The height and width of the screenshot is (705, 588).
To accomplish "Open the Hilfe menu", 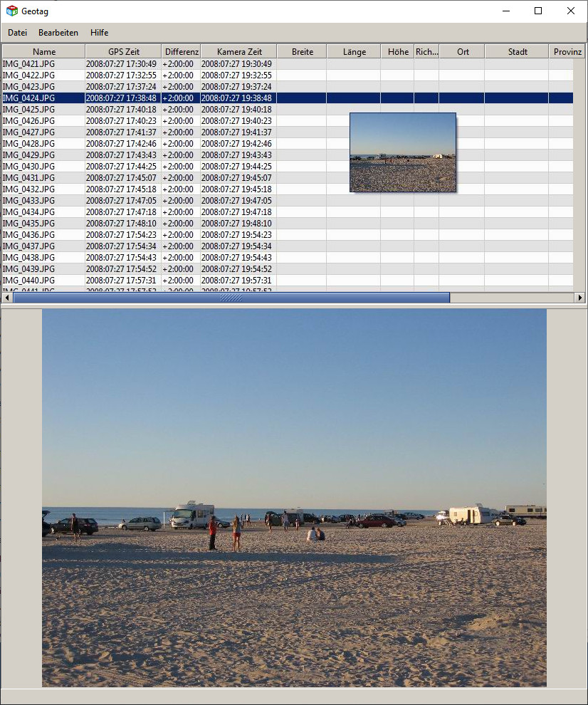I will [99, 33].
